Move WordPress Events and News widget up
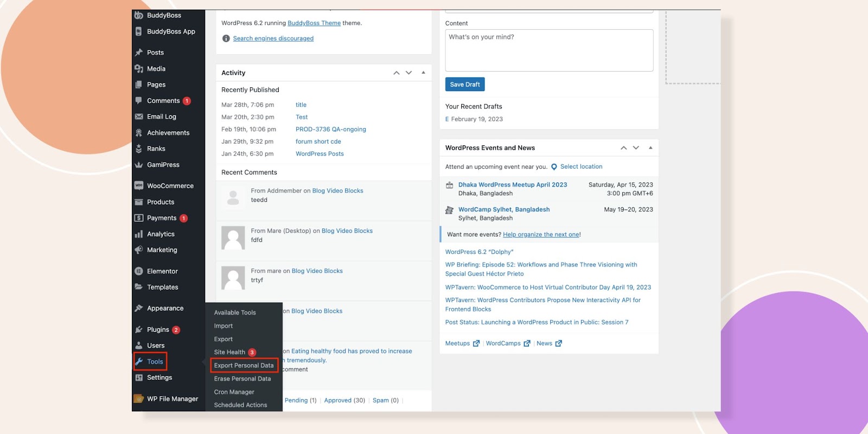Screen dimensions: 868x434 pos(624,148)
